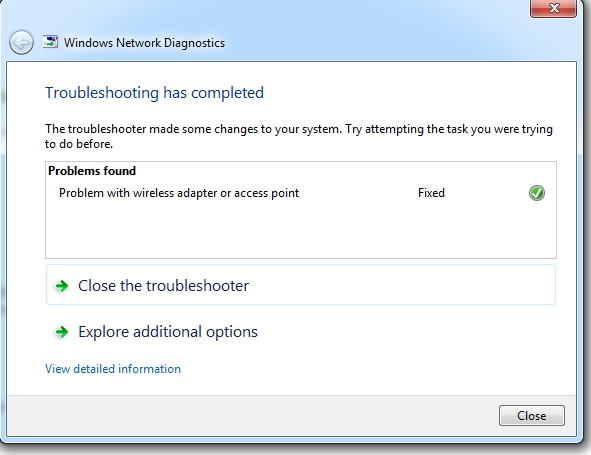
Task: Click the green arrow beside Explore additional options
Action: (x=61, y=332)
